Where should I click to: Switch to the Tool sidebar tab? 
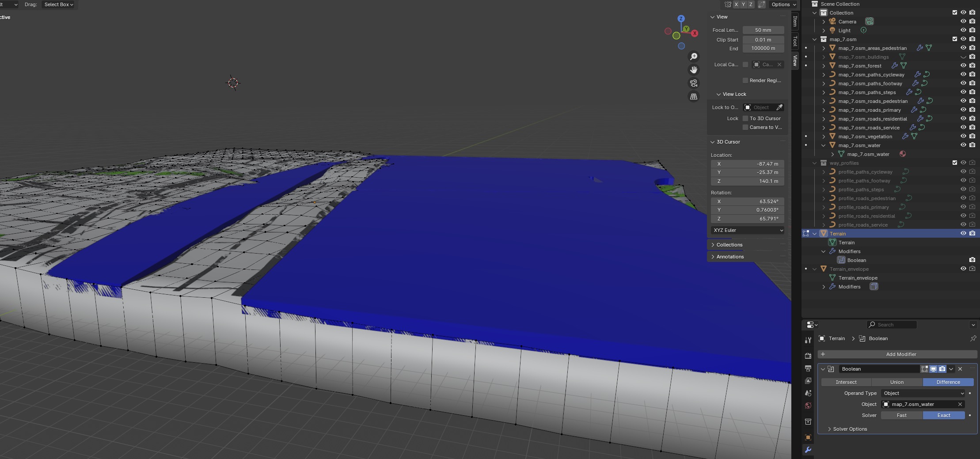pyautogui.click(x=795, y=41)
